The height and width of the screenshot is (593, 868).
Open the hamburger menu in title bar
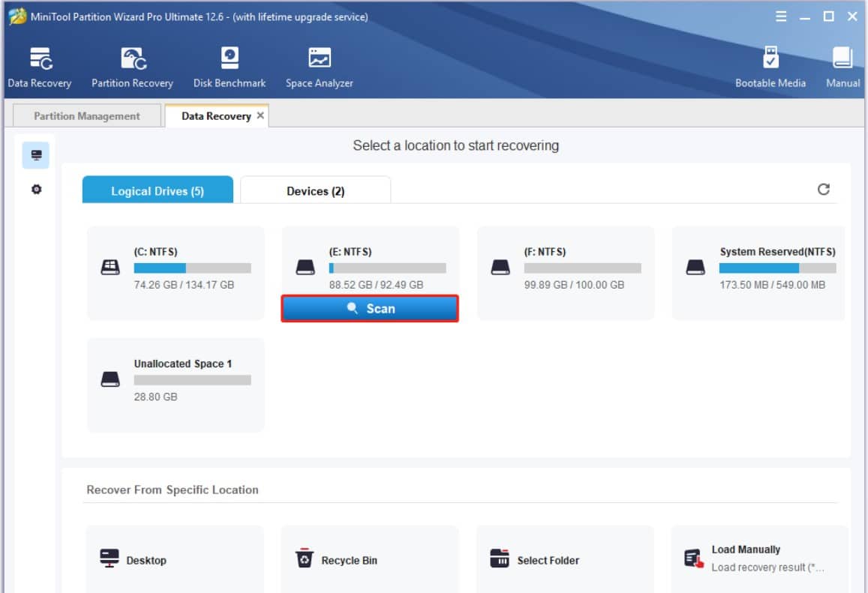point(780,16)
